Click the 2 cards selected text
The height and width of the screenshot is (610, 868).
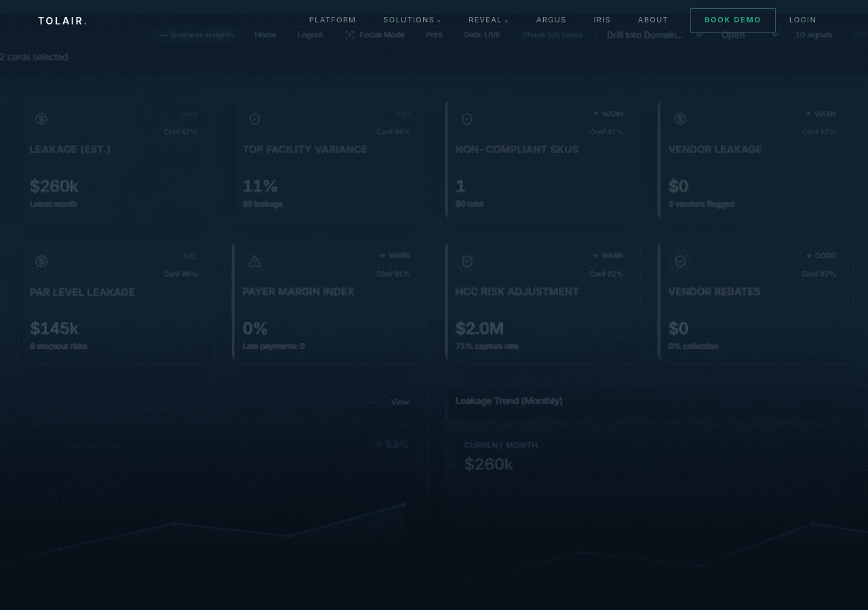(34, 57)
